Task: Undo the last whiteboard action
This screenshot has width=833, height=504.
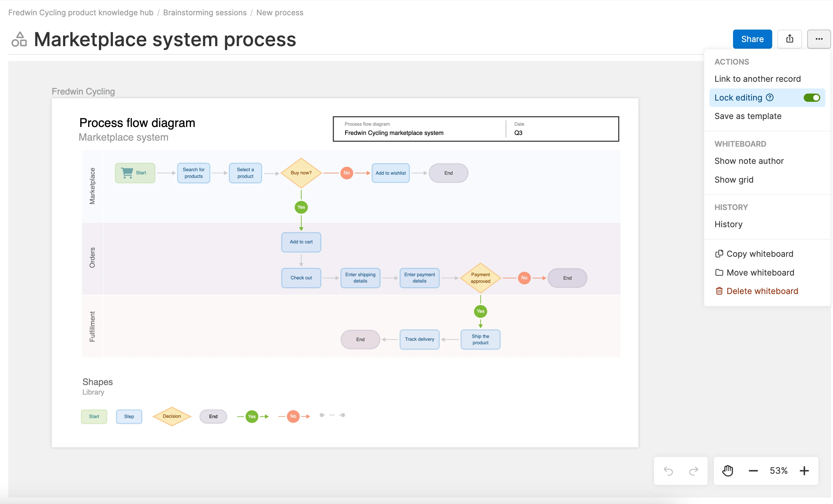Action: coord(669,471)
